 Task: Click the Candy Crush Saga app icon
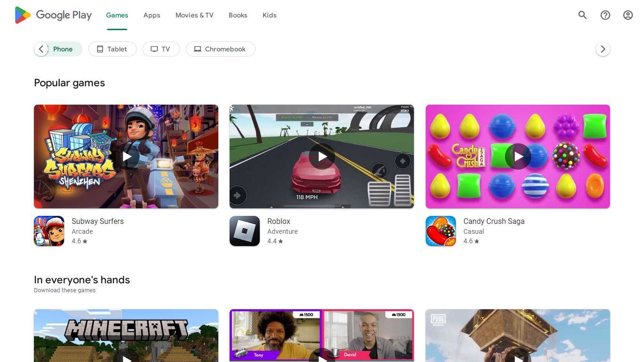click(441, 231)
